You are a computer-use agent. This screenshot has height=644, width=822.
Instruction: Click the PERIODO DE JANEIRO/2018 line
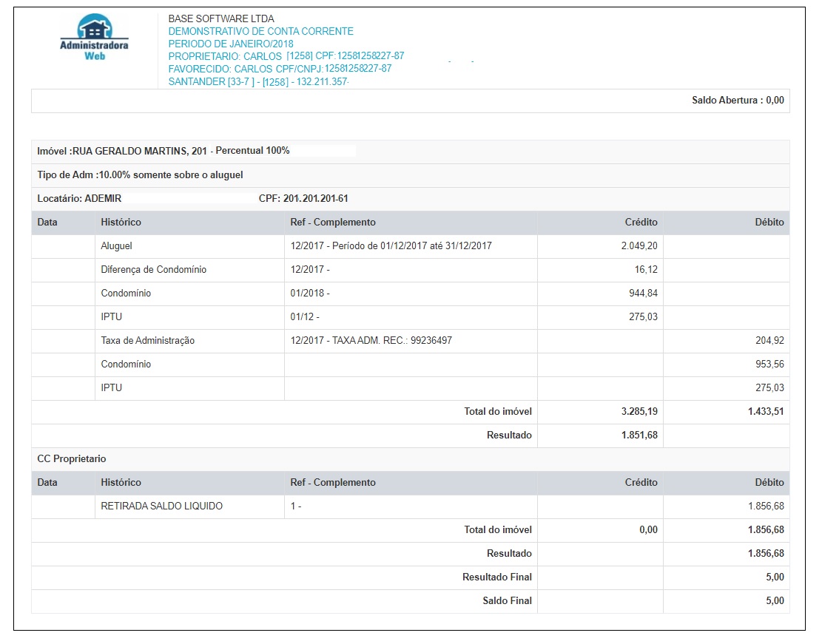[x=231, y=44]
